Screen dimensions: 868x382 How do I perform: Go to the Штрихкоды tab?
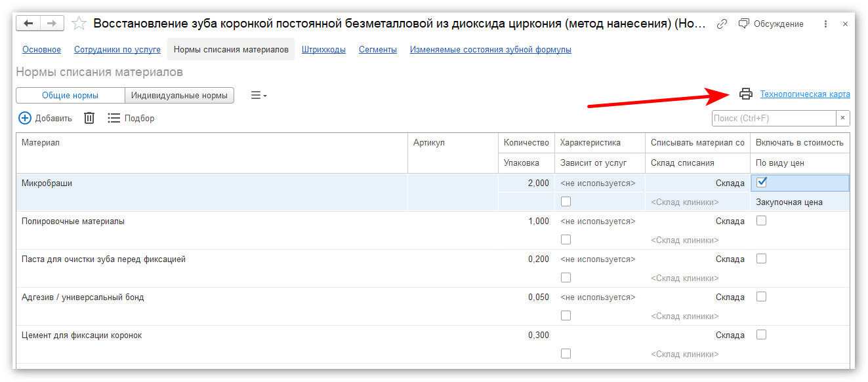pyautogui.click(x=323, y=50)
